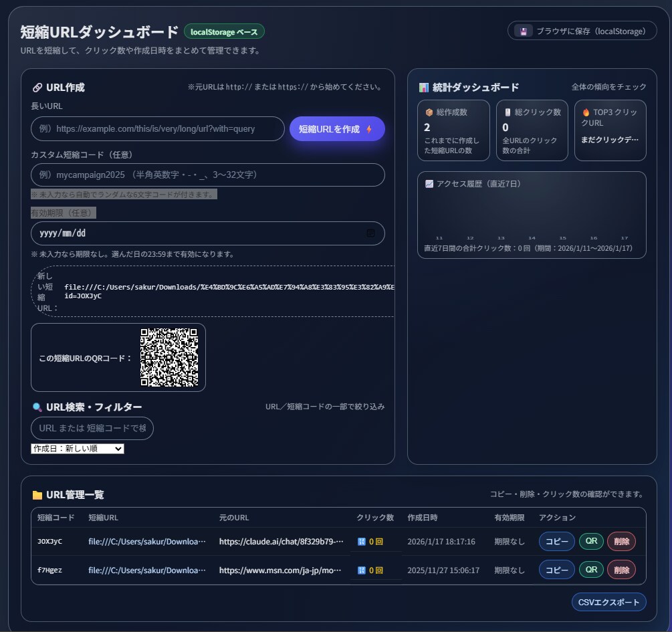Click the original URL https://www.msn.com/ja-jp/…
This screenshot has width=672, height=632.
(x=280, y=570)
